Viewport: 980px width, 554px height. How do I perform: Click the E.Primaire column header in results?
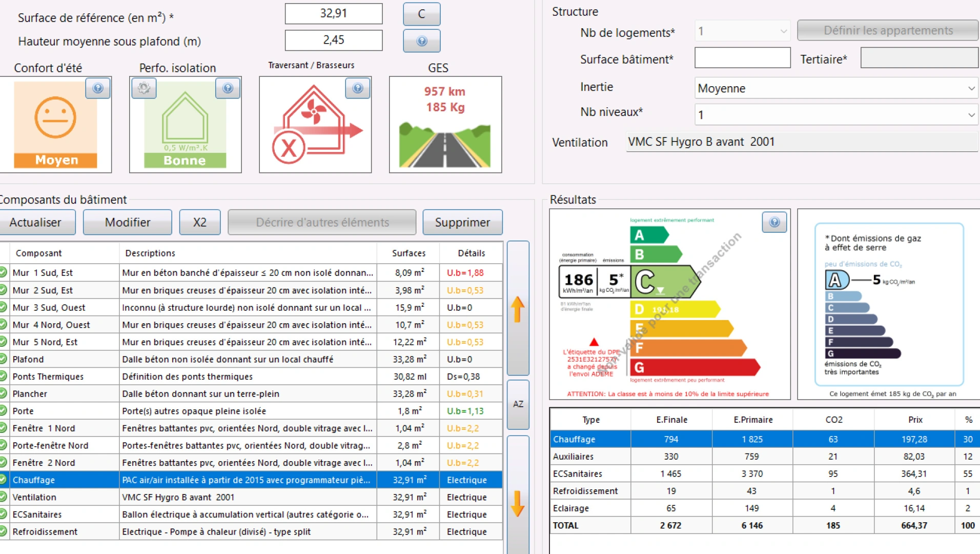752,420
